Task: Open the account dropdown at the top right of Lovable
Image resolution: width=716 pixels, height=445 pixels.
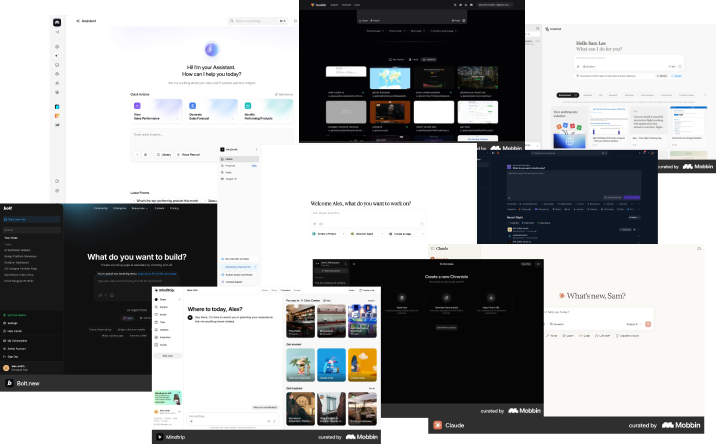Action: click(x=495, y=5)
